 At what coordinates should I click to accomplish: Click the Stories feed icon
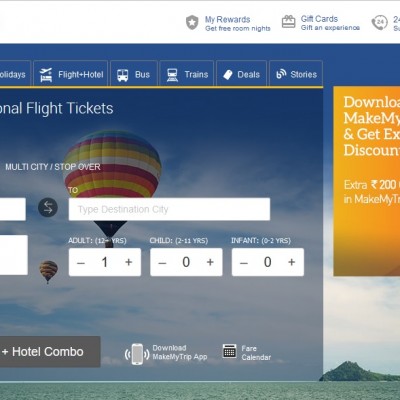pos(281,74)
